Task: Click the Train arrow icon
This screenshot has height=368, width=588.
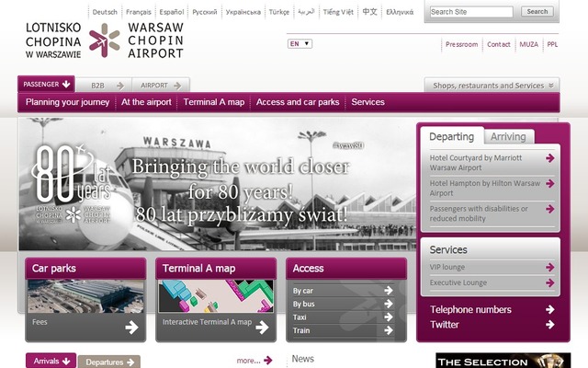Action: pyautogui.click(x=389, y=330)
